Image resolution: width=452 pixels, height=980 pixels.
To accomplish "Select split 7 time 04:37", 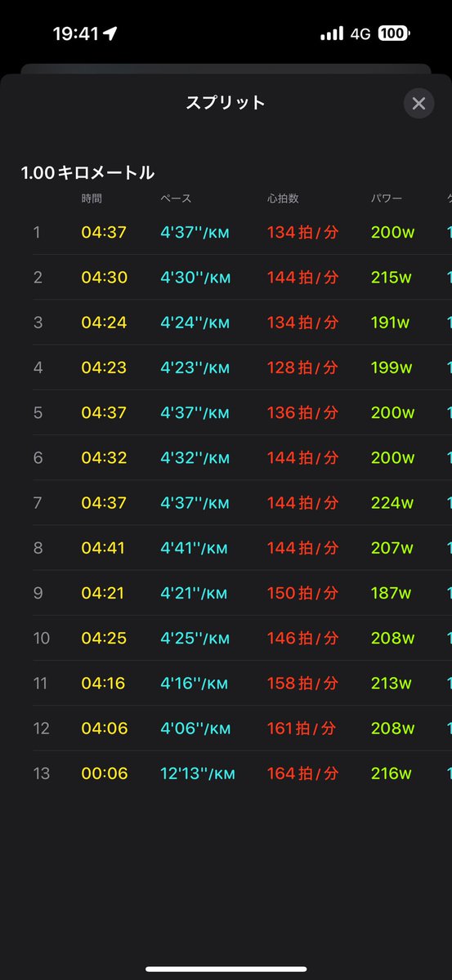I will (x=104, y=502).
